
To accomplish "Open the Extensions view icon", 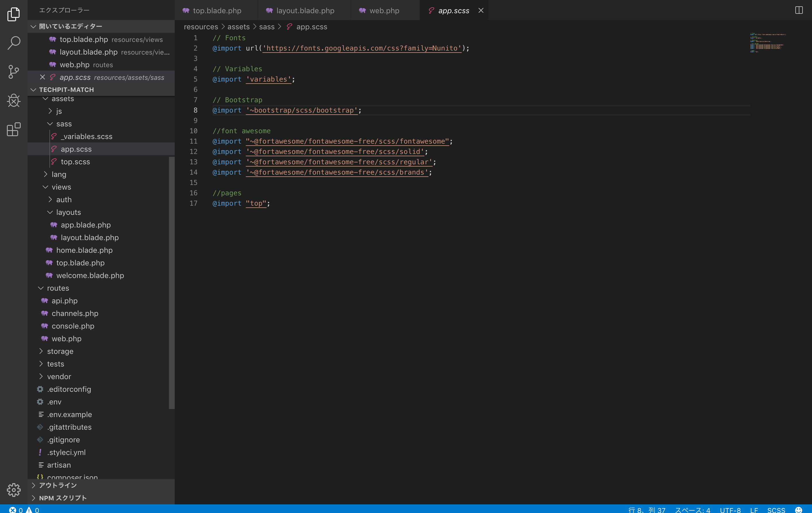I will tap(14, 130).
